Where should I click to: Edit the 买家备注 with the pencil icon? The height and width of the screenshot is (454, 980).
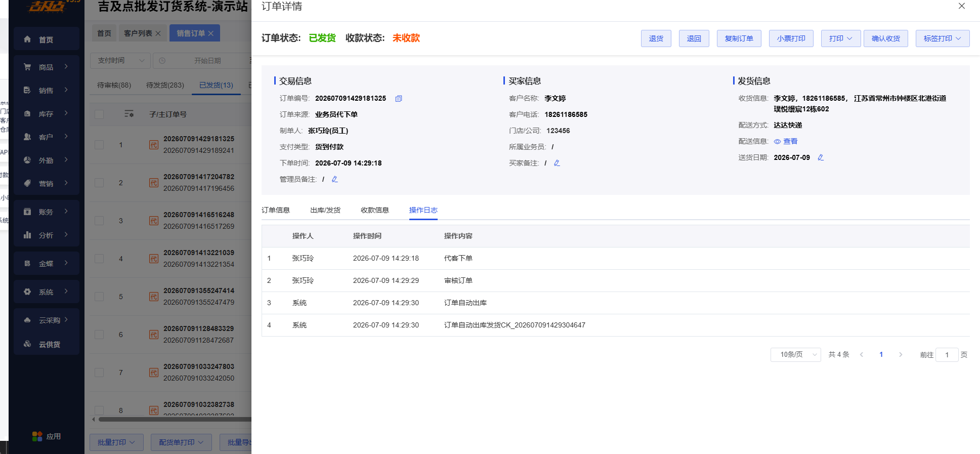[x=557, y=163]
